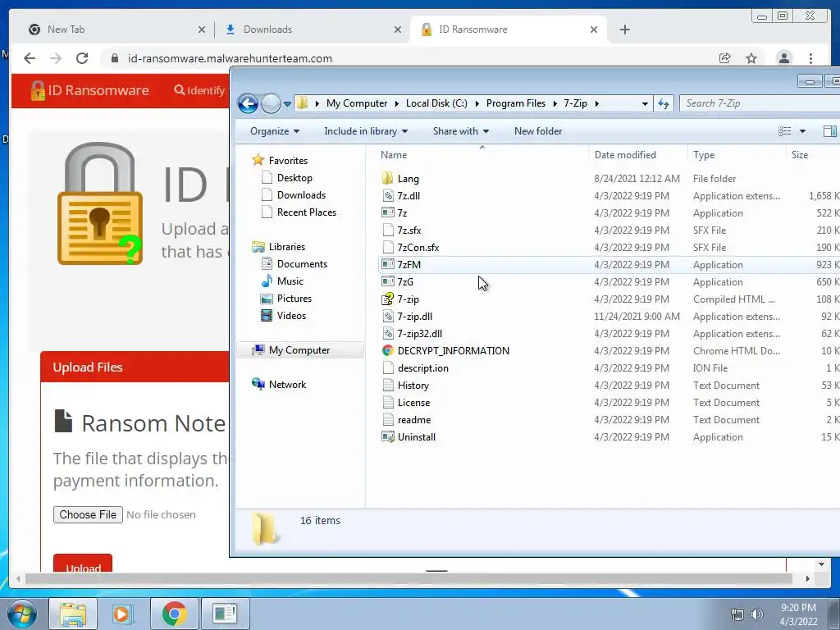Select the 7-zip.dll file
The height and width of the screenshot is (630, 840).
[x=414, y=317]
